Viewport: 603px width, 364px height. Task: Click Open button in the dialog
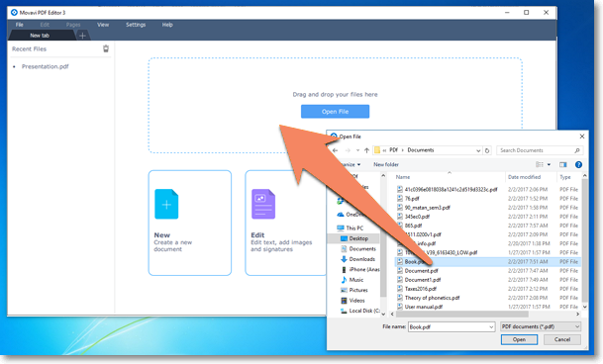(519, 339)
